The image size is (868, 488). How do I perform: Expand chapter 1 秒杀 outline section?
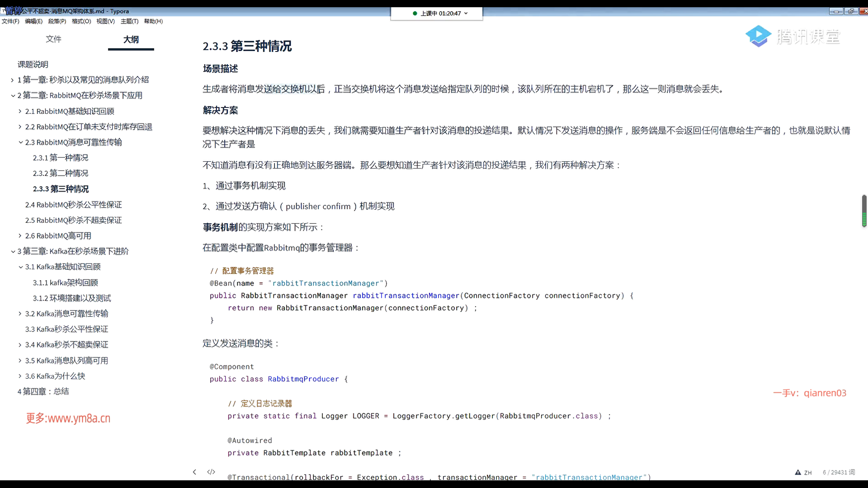13,80
